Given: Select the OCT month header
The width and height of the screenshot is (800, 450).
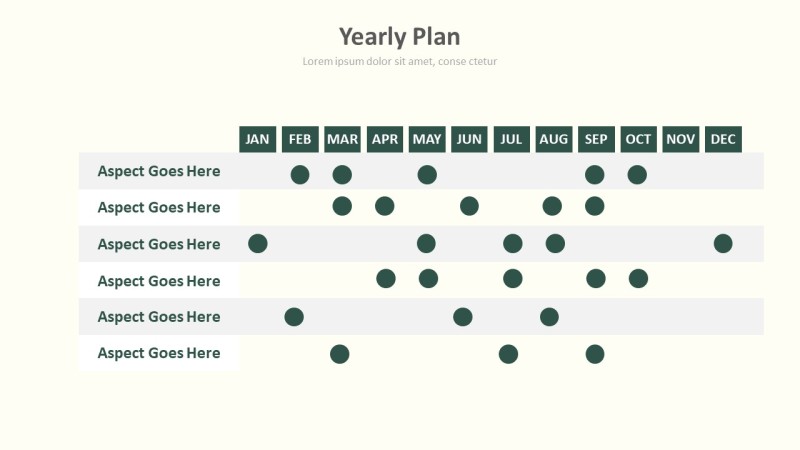Looking at the screenshot, I should (x=638, y=139).
